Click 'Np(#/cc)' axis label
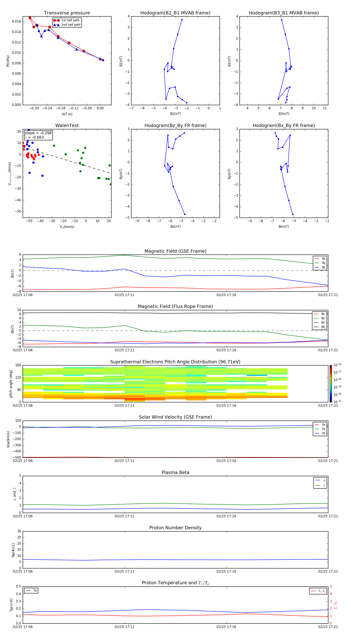 [13, 550]
